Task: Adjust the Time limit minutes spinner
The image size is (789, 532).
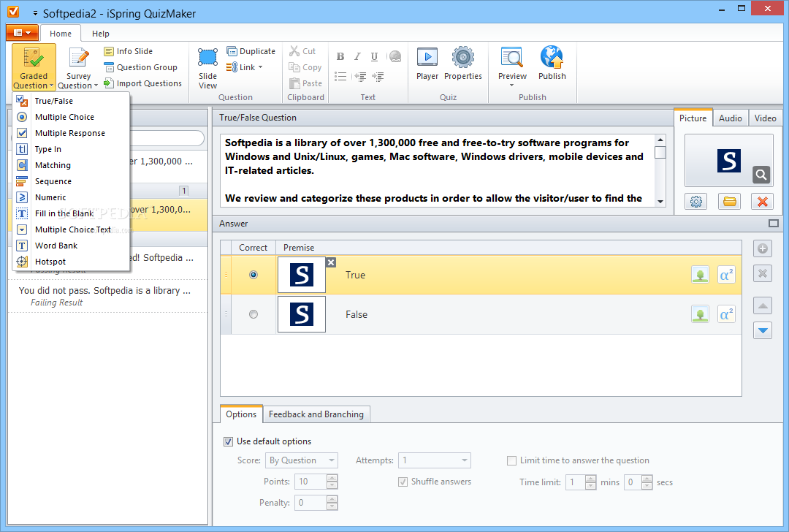Action: [591, 482]
